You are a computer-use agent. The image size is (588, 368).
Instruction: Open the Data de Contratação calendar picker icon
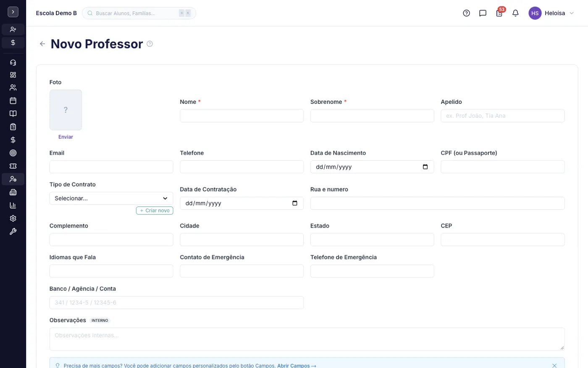click(295, 203)
